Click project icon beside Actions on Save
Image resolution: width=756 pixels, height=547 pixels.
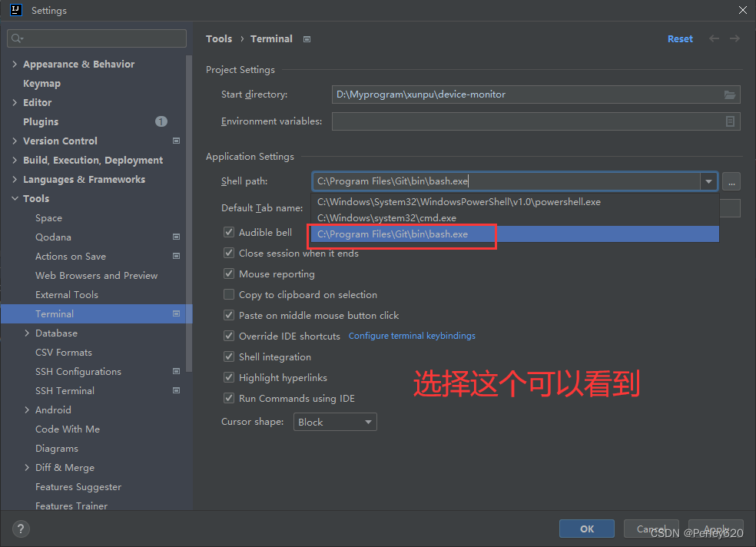coord(177,256)
